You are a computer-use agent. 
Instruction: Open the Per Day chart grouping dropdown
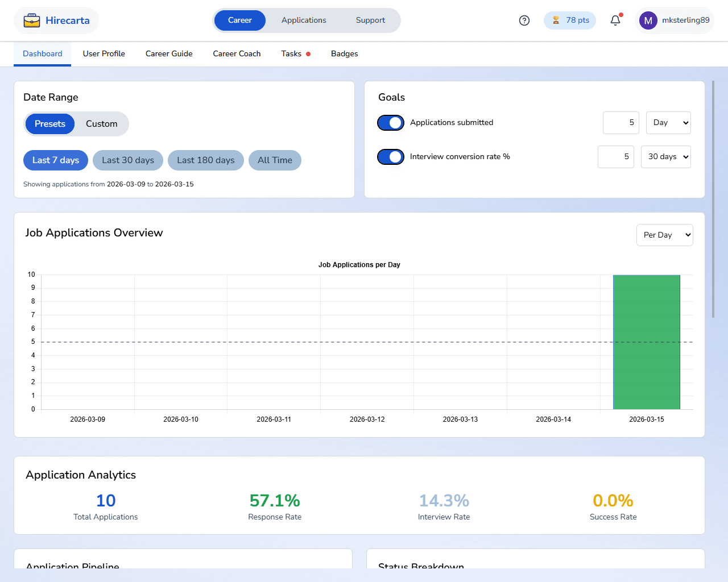[664, 235]
